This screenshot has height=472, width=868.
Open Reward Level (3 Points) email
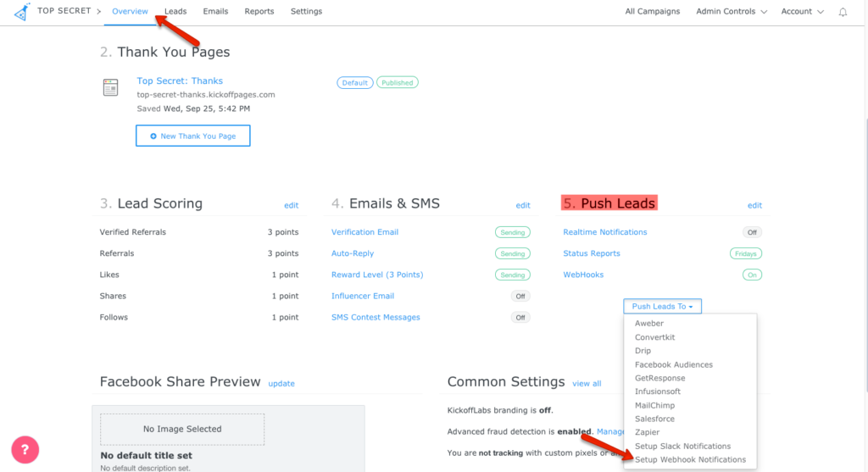pos(377,275)
